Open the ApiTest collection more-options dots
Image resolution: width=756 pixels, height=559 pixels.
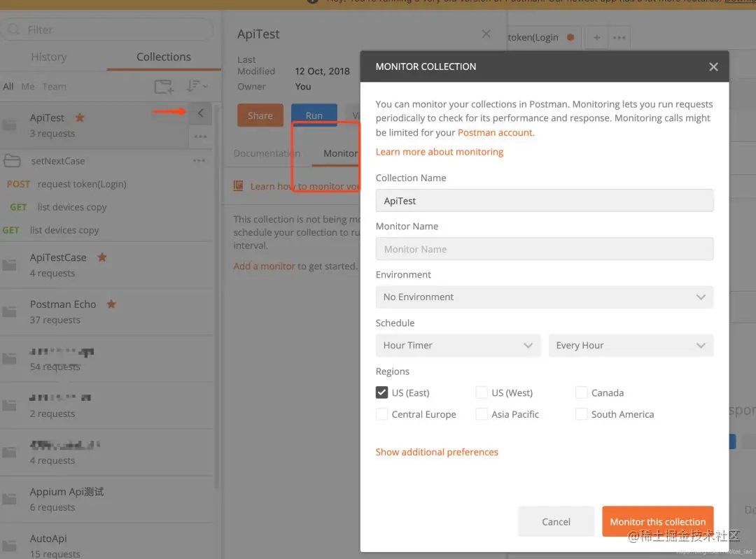[x=200, y=137]
